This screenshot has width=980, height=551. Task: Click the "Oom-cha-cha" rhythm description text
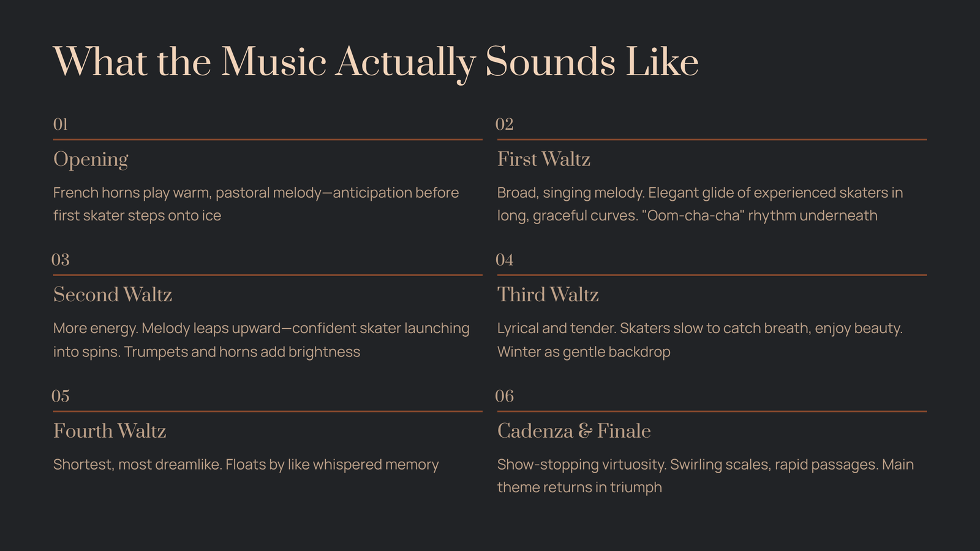point(699,204)
